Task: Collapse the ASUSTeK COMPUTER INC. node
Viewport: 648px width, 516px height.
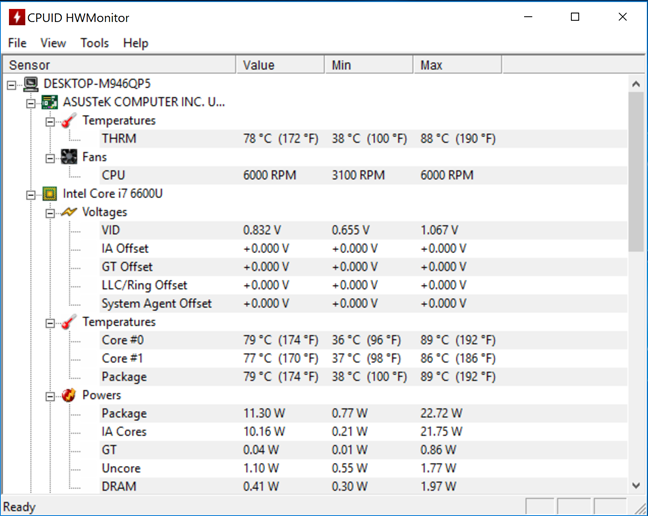Action: tap(31, 103)
